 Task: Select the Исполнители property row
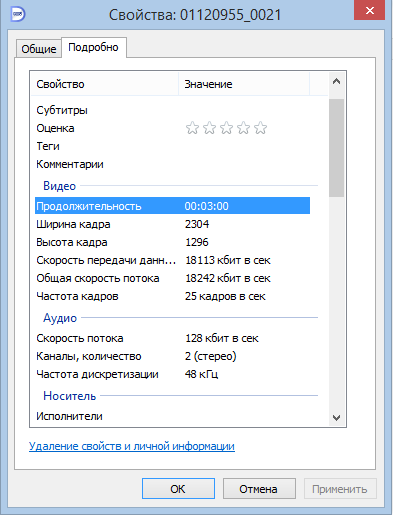(172, 416)
